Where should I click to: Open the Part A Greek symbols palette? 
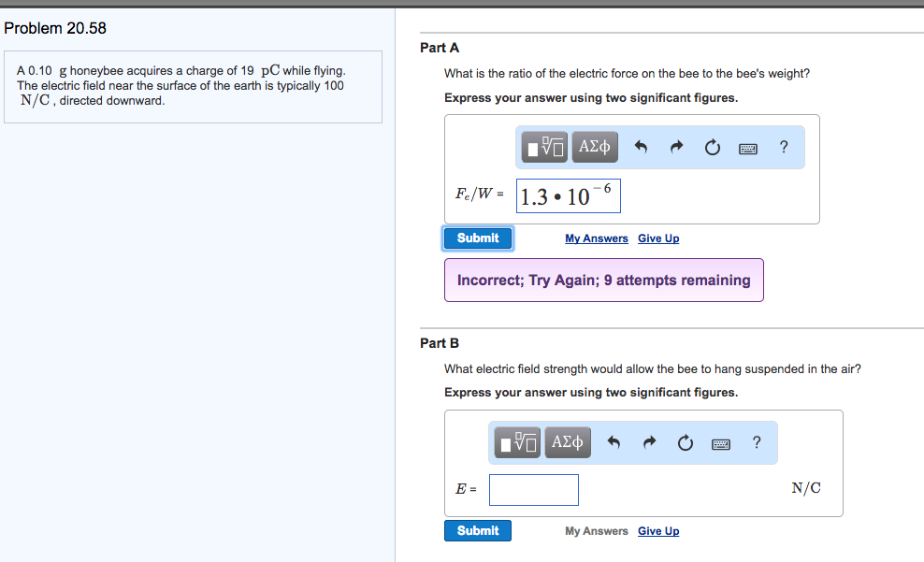(x=594, y=147)
